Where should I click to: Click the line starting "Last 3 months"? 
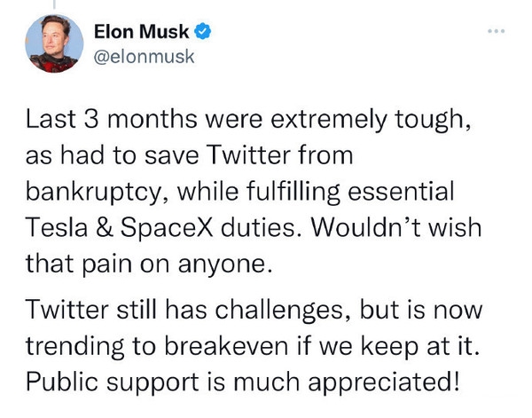(x=254, y=120)
